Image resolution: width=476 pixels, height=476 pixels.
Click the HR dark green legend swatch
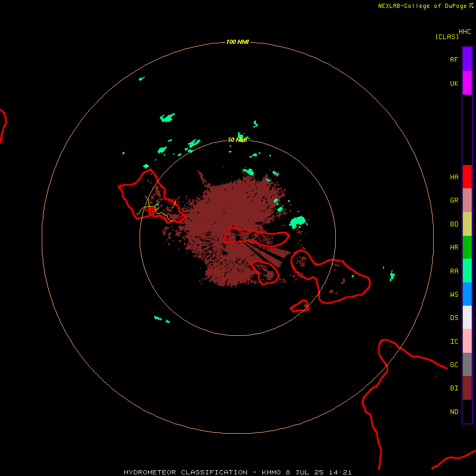[467, 248]
